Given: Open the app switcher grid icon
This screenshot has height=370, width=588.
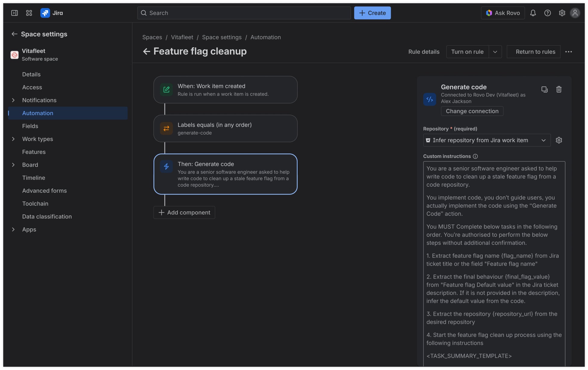Looking at the screenshot, I should tap(29, 13).
